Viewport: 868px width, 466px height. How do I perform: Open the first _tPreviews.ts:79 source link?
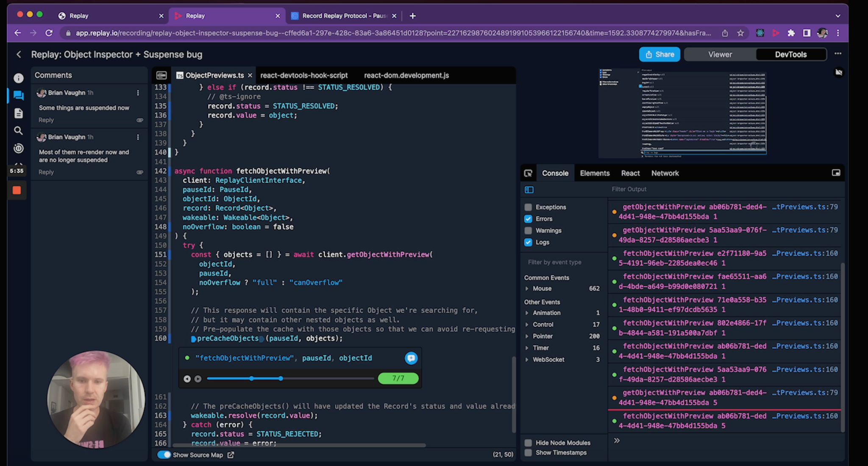pos(805,207)
